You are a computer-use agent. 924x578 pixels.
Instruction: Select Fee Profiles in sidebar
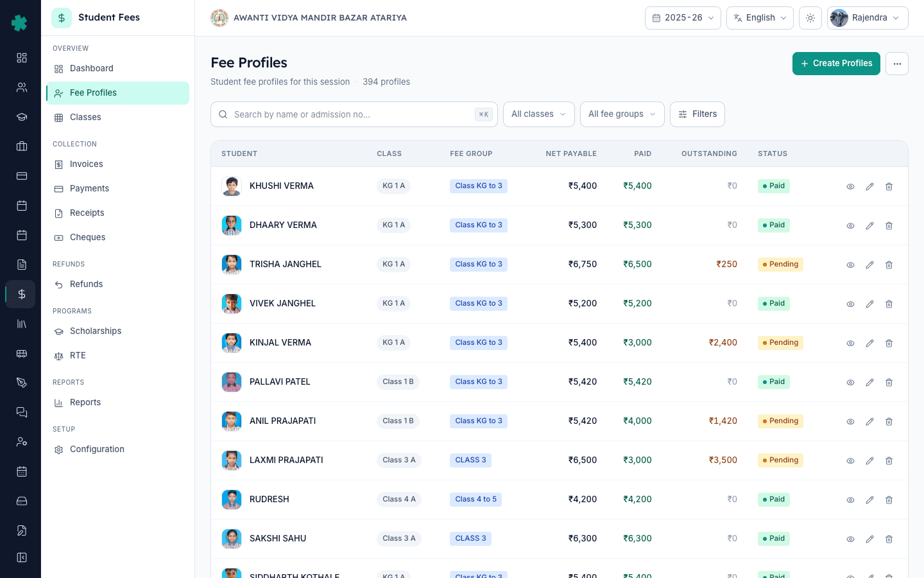(117, 93)
